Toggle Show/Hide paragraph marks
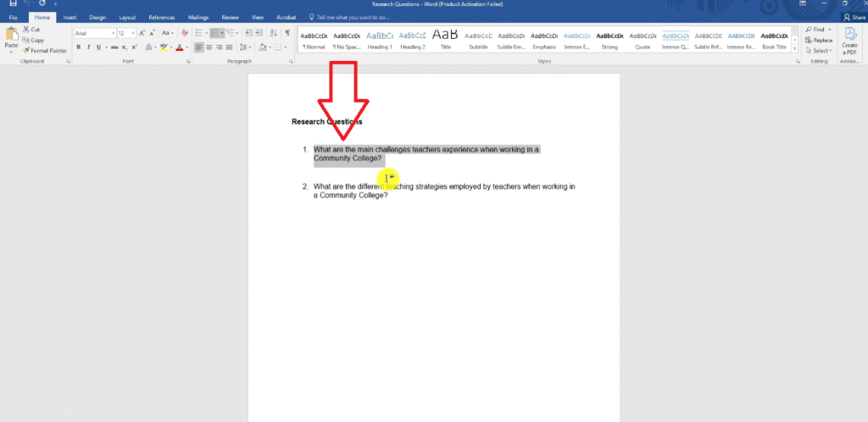Image resolution: width=868 pixels, height=422 pixels. click(x=287, y=33)
